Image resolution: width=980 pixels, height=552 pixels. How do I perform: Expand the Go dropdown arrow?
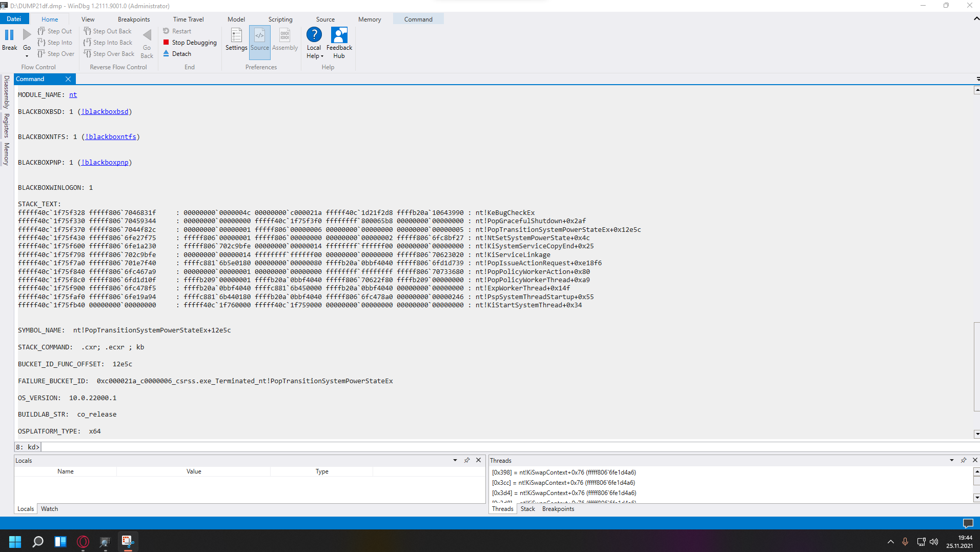27,56
